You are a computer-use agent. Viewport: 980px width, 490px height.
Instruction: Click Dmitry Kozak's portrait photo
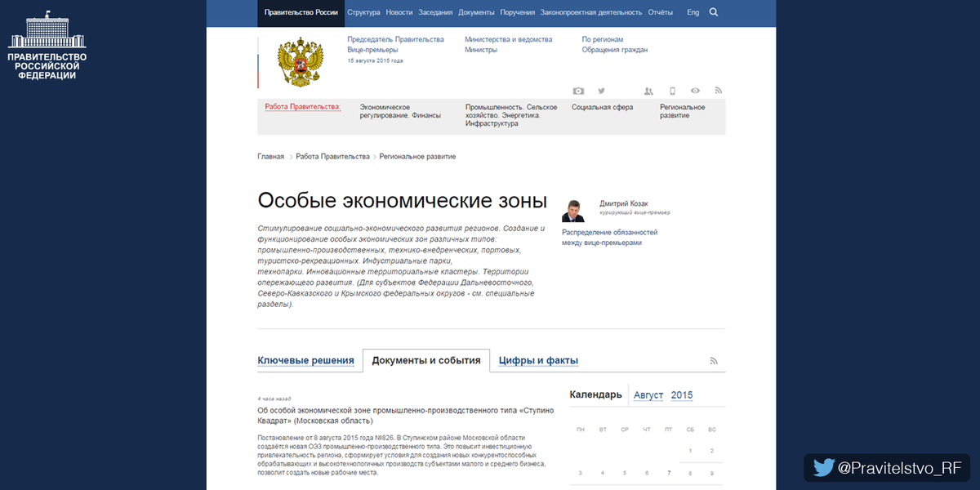coord(573,210)
